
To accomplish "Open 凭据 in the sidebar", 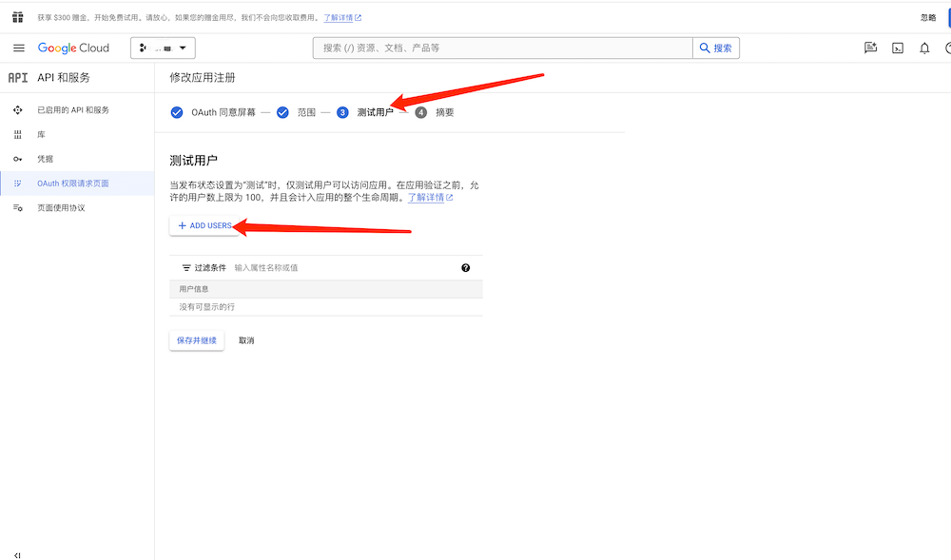I will 45,159.
